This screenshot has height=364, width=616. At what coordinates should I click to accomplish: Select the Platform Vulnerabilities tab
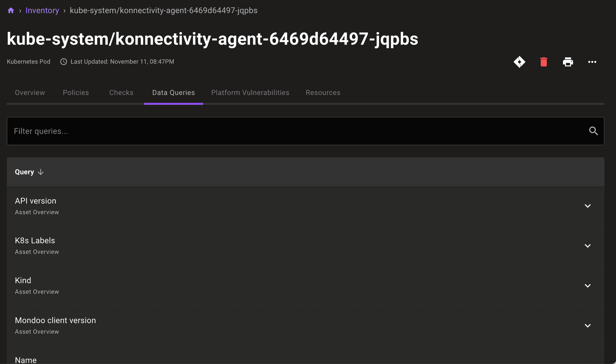pos(250,93)
